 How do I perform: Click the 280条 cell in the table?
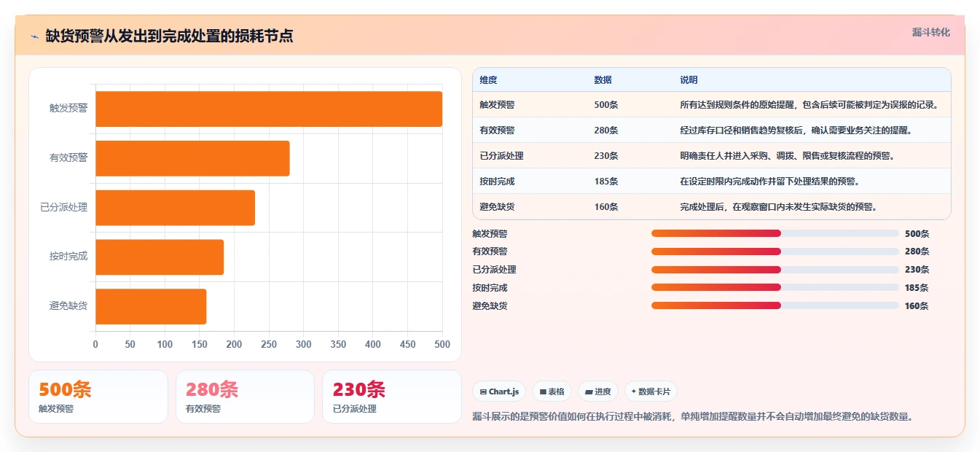pyautogui.click(x=606, y=130)
